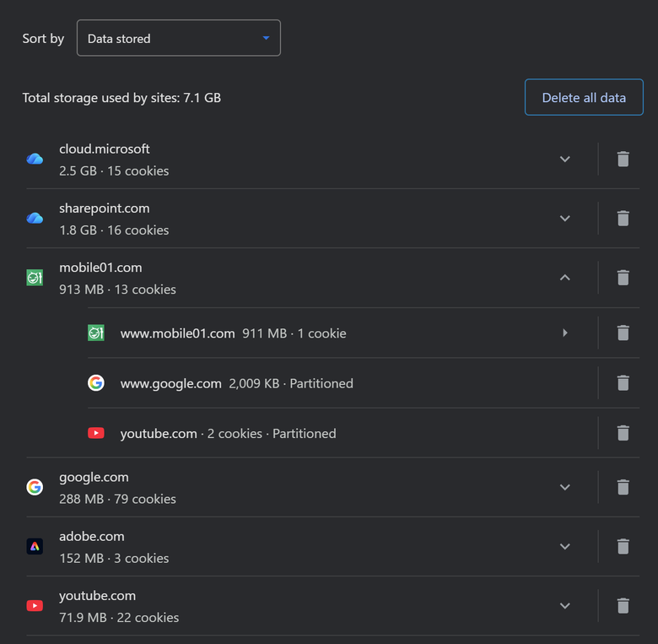Open www.mobile01.com details arrow
658x644 pixels.
click(565, 333)
